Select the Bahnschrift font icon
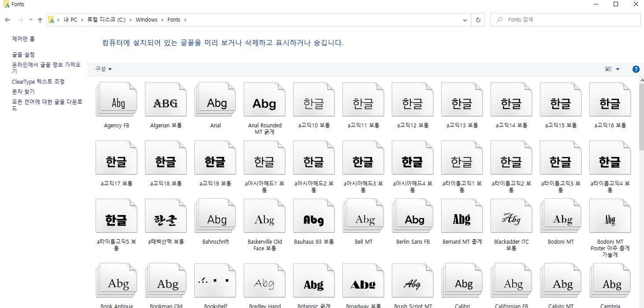Image resolution: width=644 pixels, height=308 pixels. [215, 216]
